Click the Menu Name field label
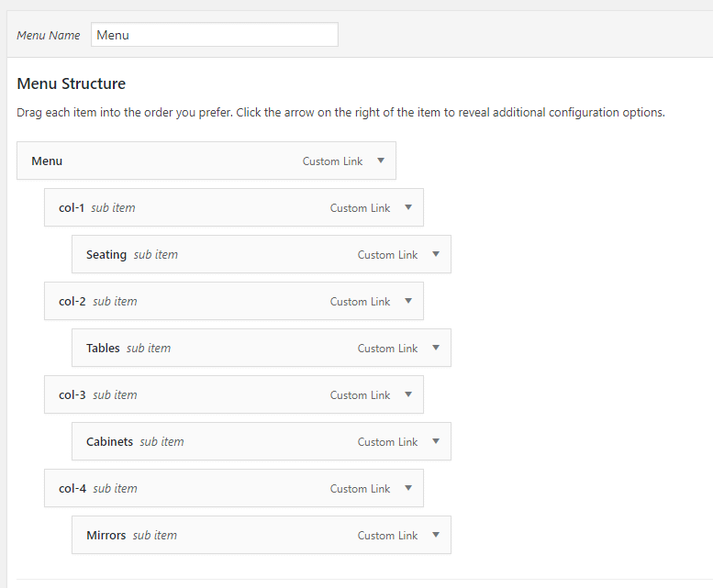 point(49,36)
